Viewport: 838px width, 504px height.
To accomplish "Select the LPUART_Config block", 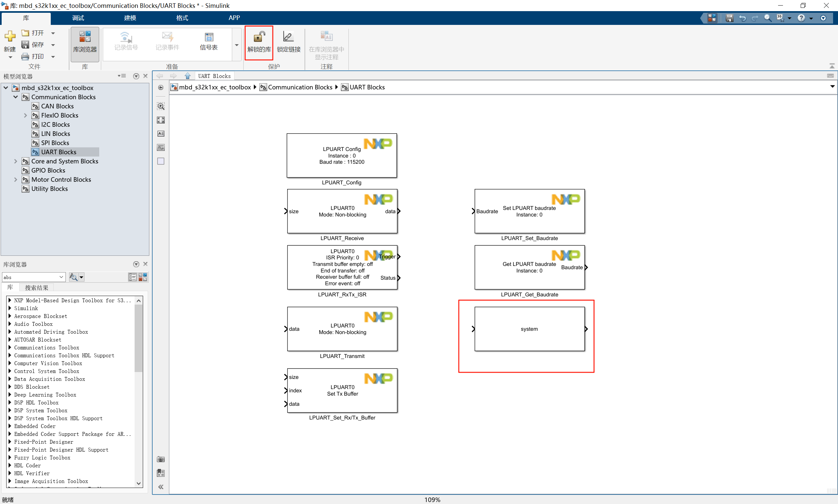I will [342, 155].
